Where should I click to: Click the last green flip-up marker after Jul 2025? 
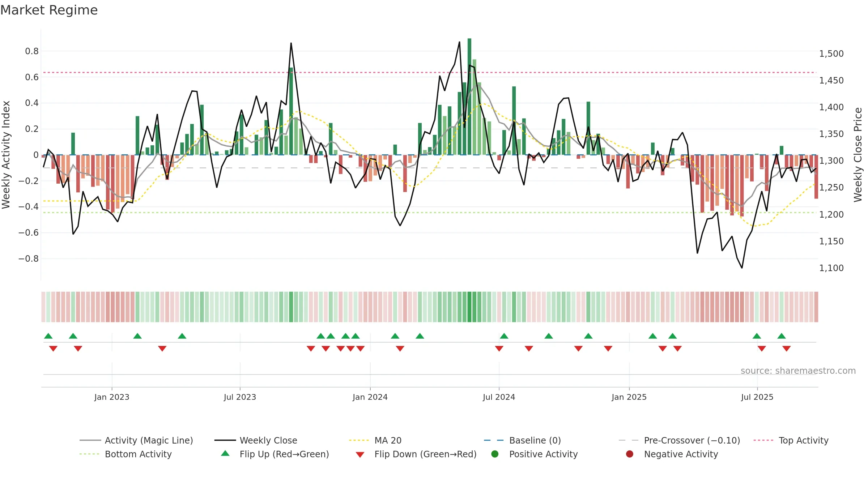point(782,336)
